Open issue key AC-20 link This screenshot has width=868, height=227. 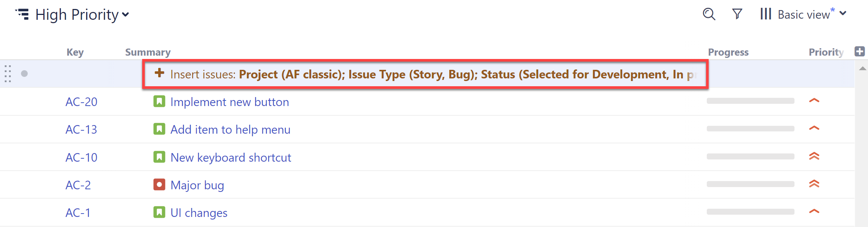(x=81, y=102)
